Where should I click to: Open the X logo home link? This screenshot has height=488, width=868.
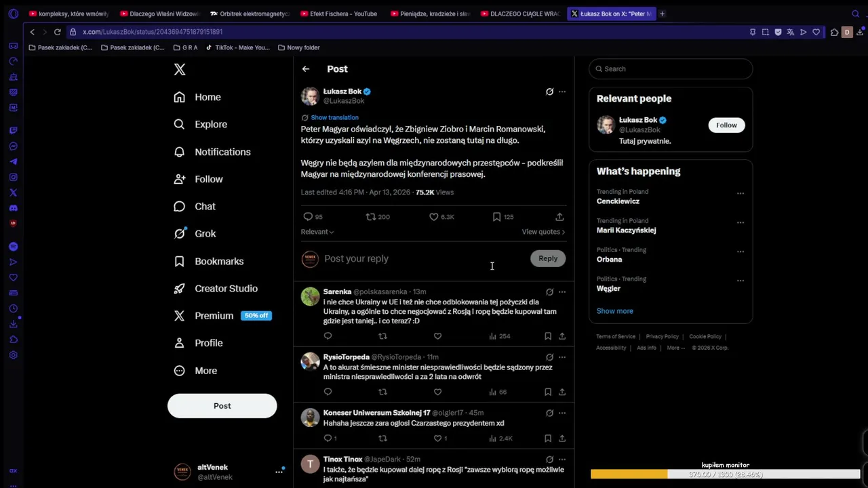point(180,69)
